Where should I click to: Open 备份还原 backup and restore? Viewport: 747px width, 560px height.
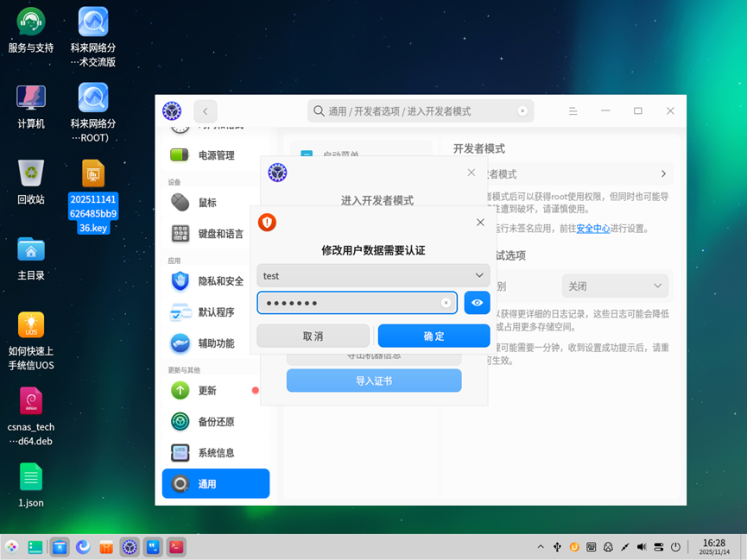tap(215, 421)
